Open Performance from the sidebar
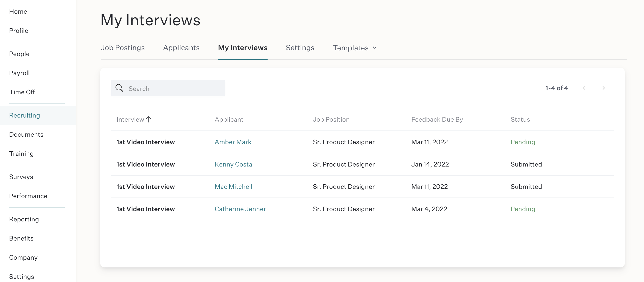 point(28,196)
